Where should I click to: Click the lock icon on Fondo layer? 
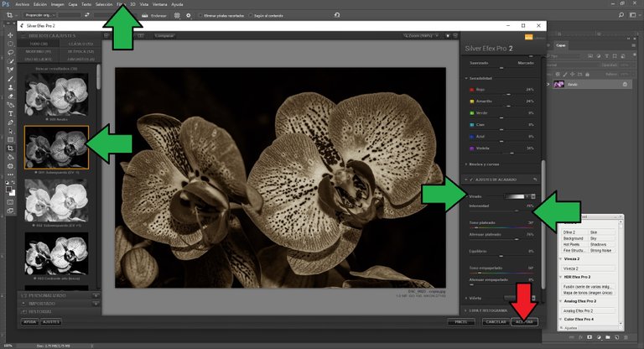(x=625, y=84)
